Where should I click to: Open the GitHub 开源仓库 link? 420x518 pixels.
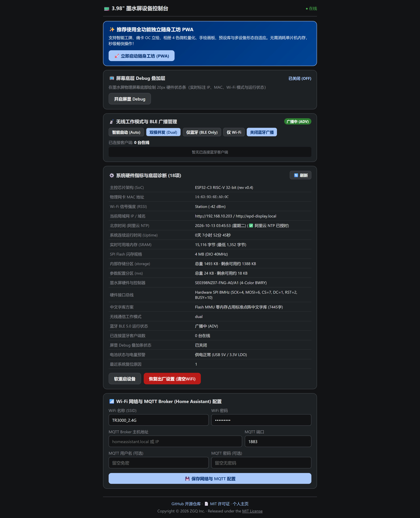(x=186, y=504)
